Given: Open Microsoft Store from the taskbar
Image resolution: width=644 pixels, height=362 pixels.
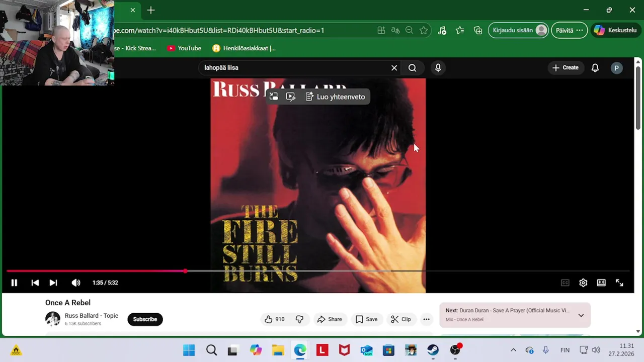Looking at the screenshot, I should pos(388,350).
